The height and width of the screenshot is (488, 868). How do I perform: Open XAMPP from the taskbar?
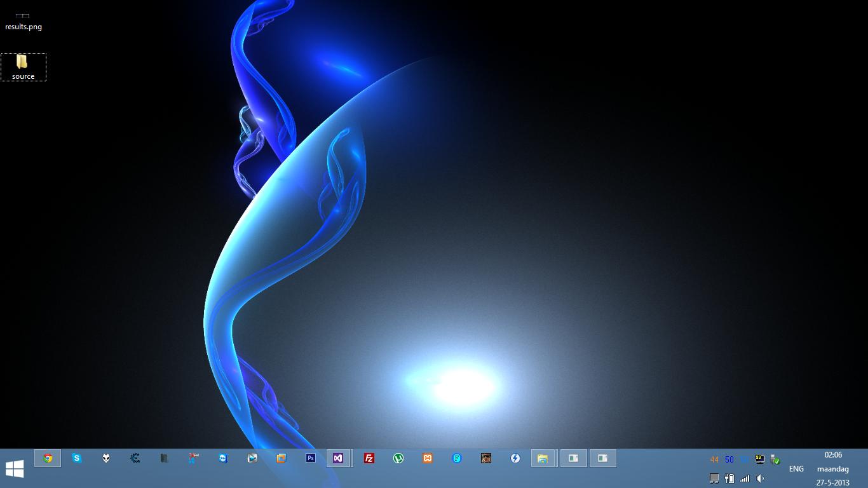(x=428, y=458)
